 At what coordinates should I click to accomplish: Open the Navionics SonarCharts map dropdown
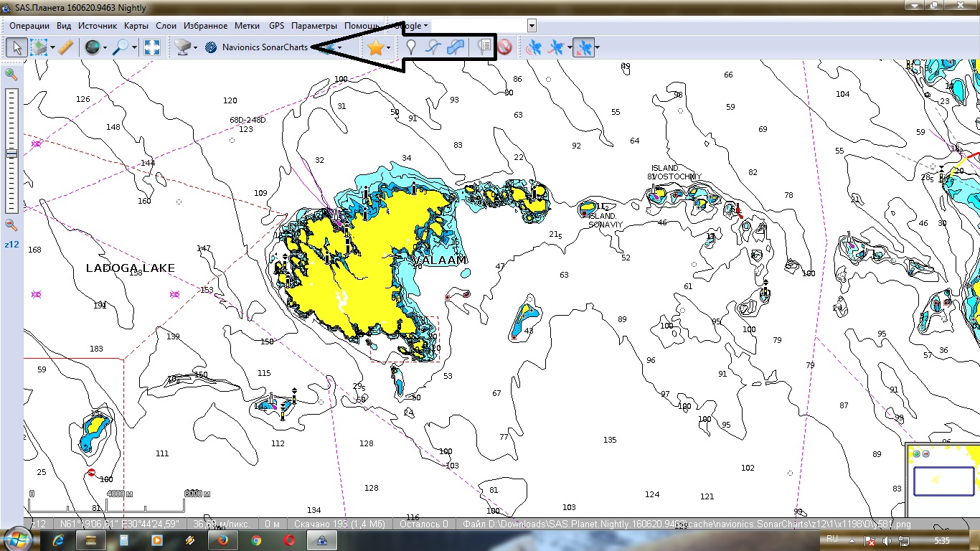[x=264, y=47]
